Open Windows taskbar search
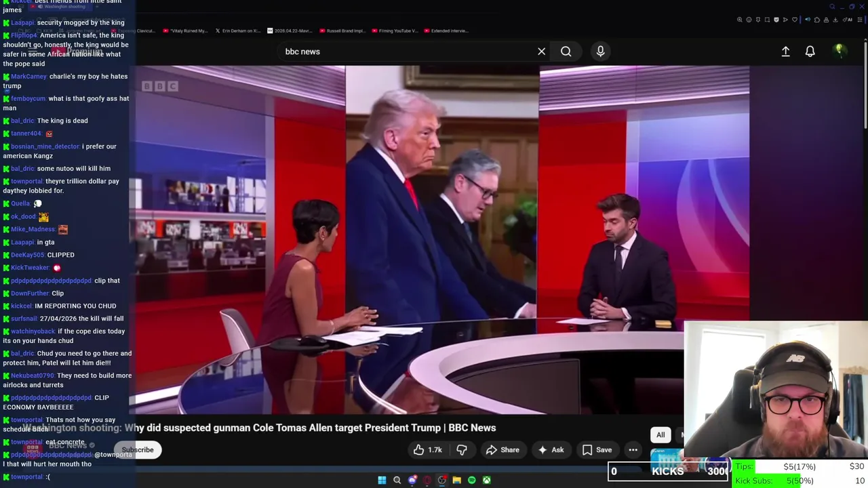The image size is (868, 488). point(397,480)
